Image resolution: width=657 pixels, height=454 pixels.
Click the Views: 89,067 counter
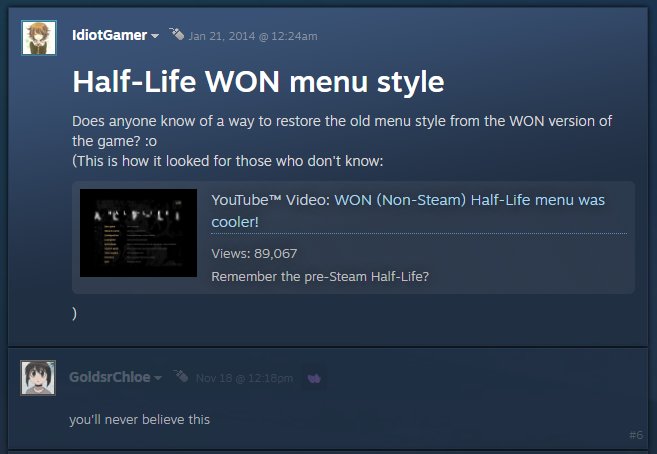(254, 254)
